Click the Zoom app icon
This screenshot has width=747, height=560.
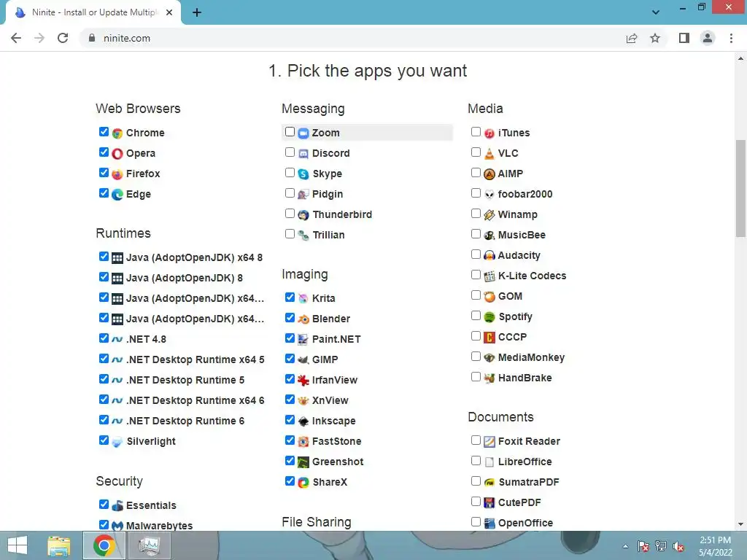pyautogui.click(x=303, y=133)
